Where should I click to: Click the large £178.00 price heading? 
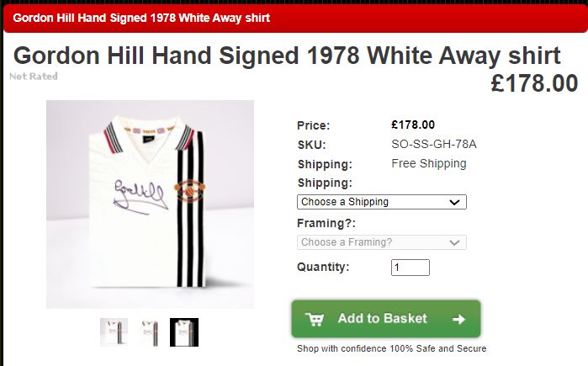click(534, 83)
